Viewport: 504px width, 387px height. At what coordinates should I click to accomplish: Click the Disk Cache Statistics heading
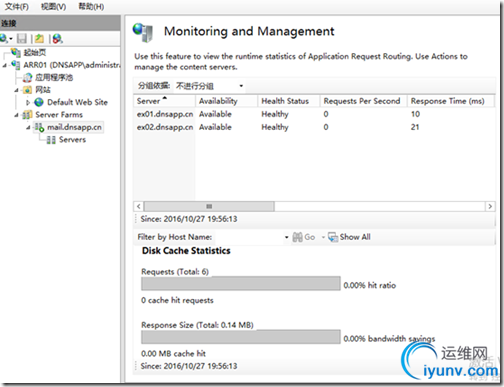pos(186,251)
